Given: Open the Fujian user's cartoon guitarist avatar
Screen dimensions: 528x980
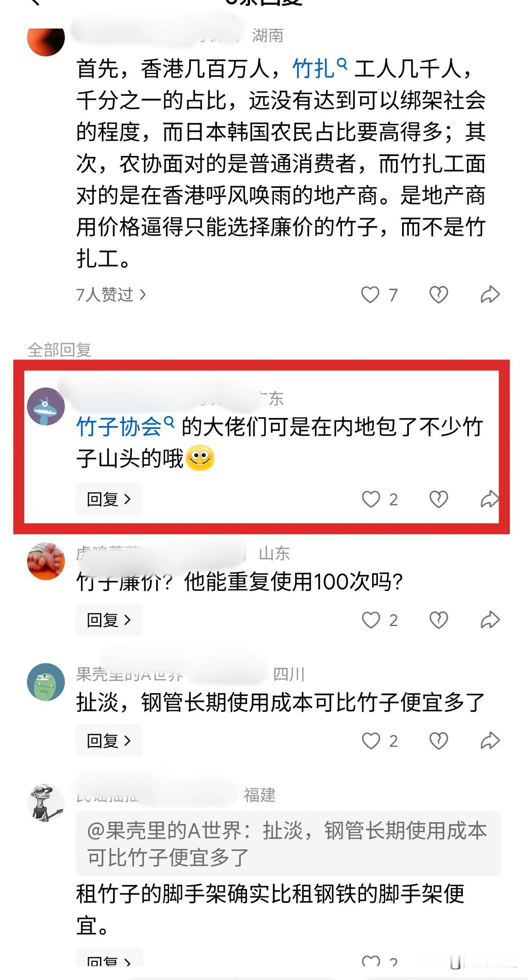Looking at the screenshot, I should click(x=46, y=803).
